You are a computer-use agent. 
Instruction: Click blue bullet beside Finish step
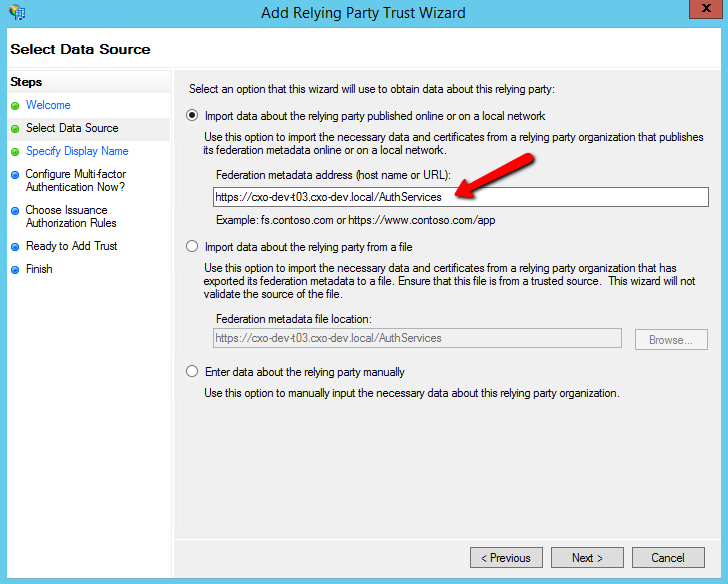[x=15, y=270]
